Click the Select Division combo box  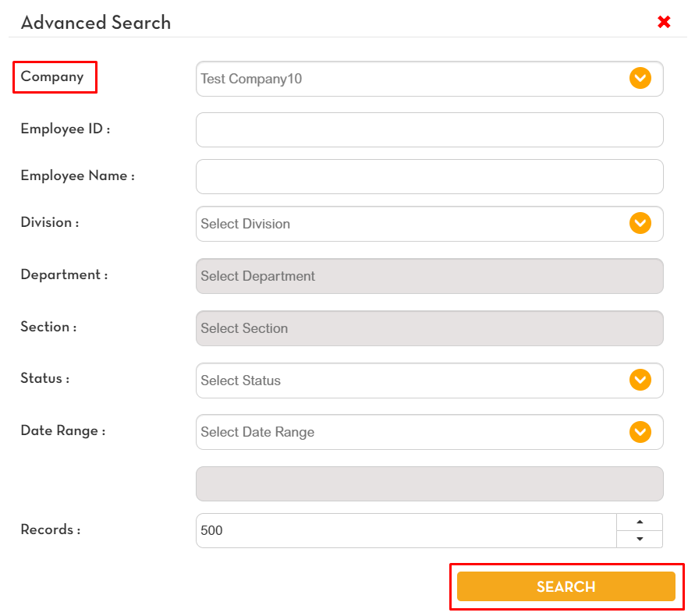pyautogui.click(x=429, y=224)
